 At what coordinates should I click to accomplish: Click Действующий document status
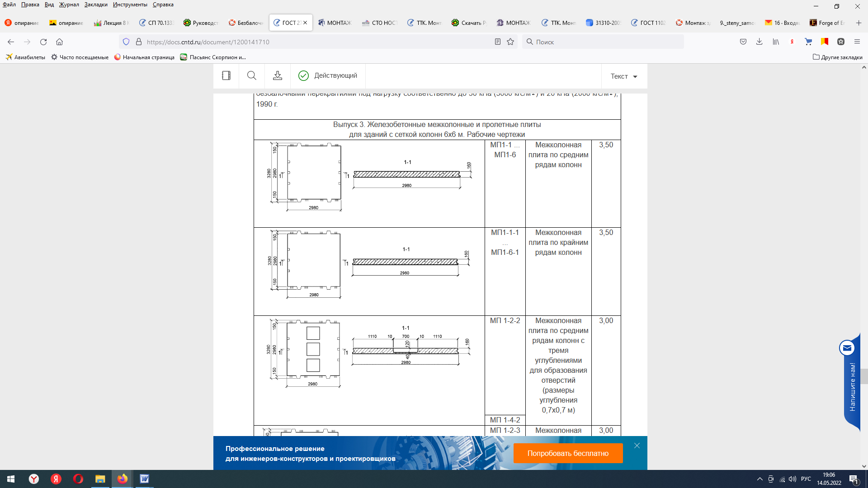(328, 75)
